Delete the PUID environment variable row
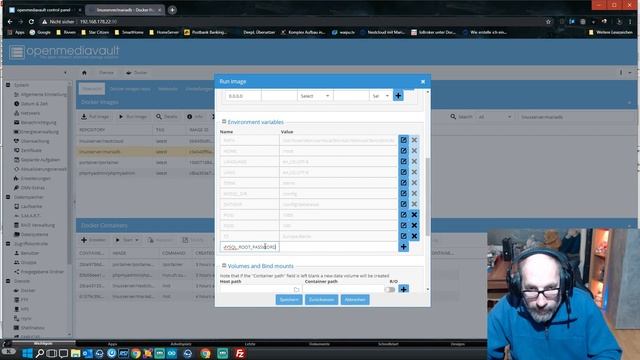Image resolution: width=640 pixels, height=360 pixels. tap(414, 215)
